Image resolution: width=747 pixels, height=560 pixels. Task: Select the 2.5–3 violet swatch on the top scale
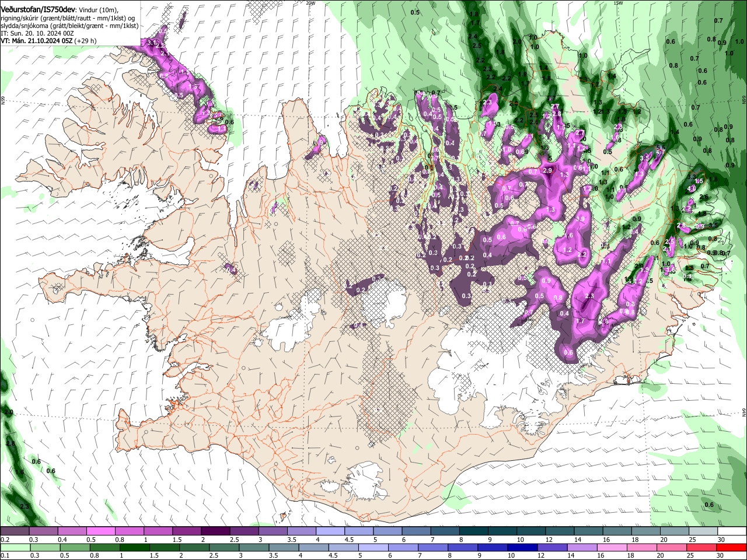[244, 531]
